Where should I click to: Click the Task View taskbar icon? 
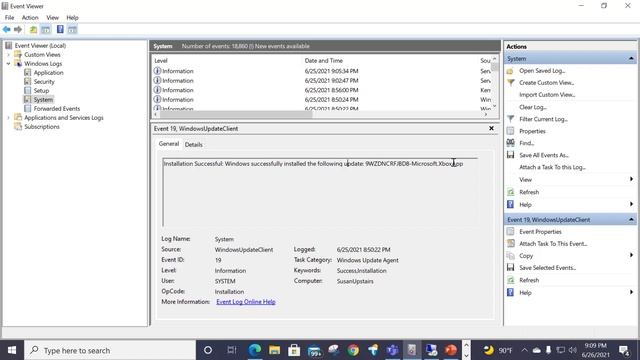(232, 350)
